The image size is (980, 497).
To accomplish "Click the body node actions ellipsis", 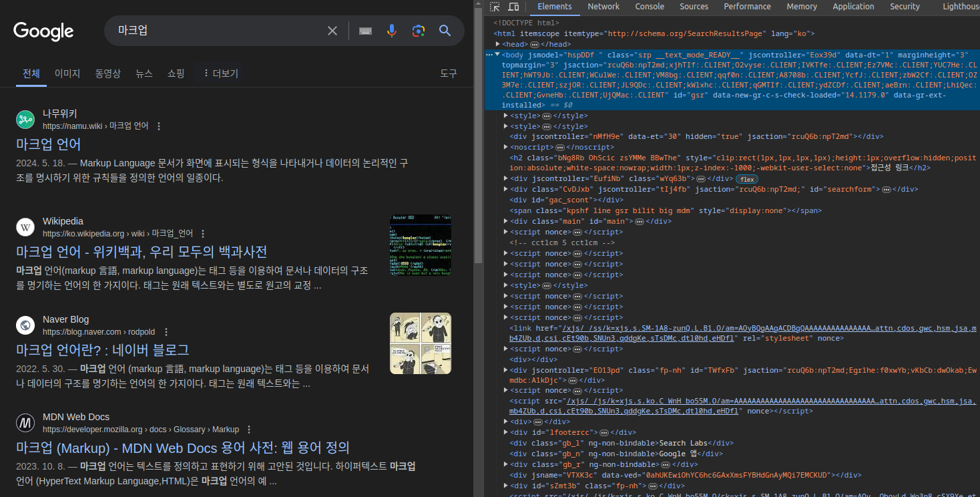I will click(x=489, y=55).
